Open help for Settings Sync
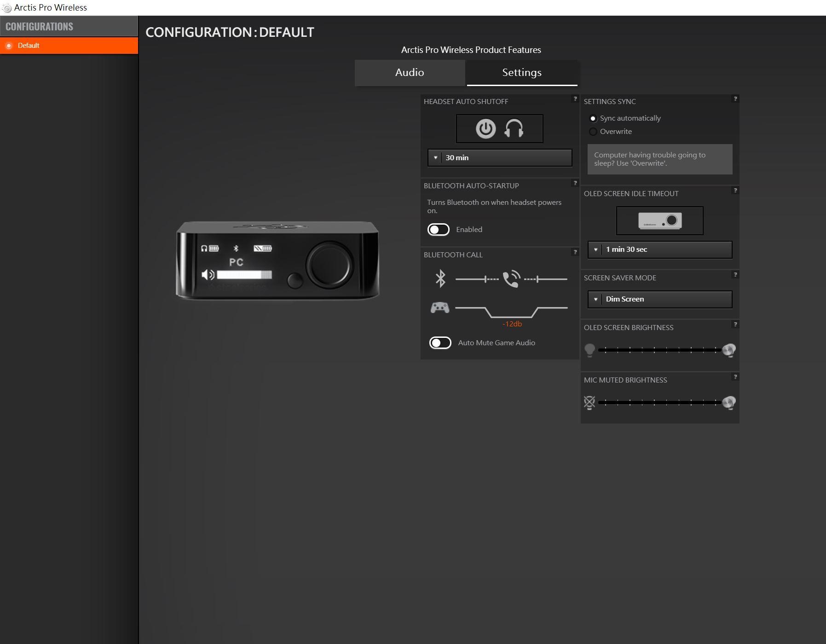 click(735, 99)
